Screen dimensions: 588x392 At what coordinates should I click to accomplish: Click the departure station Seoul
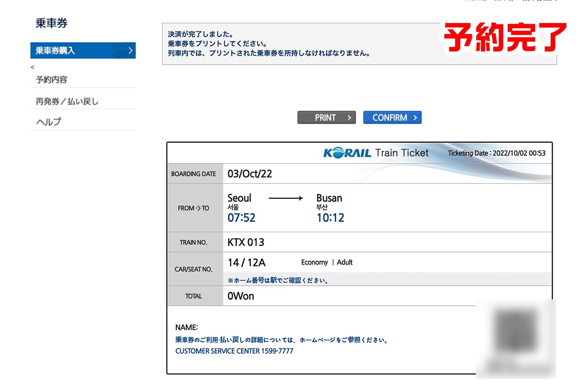click(240, 198)
